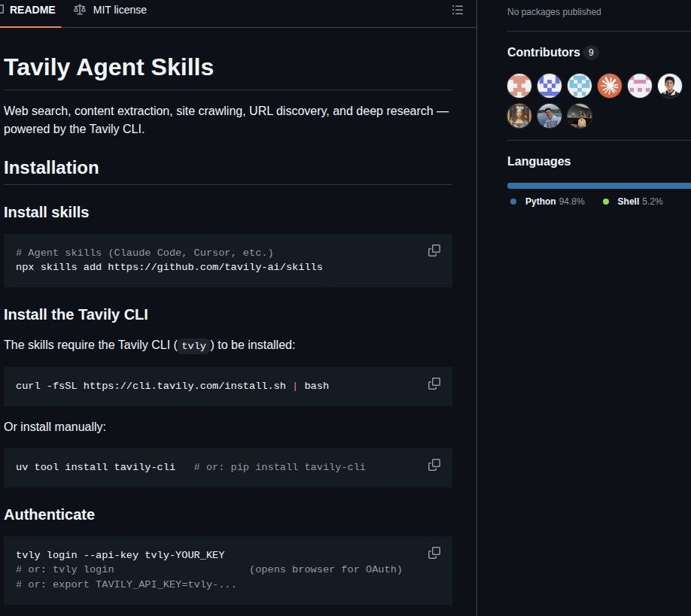Switch to the MIT license tab

[110, 10]
